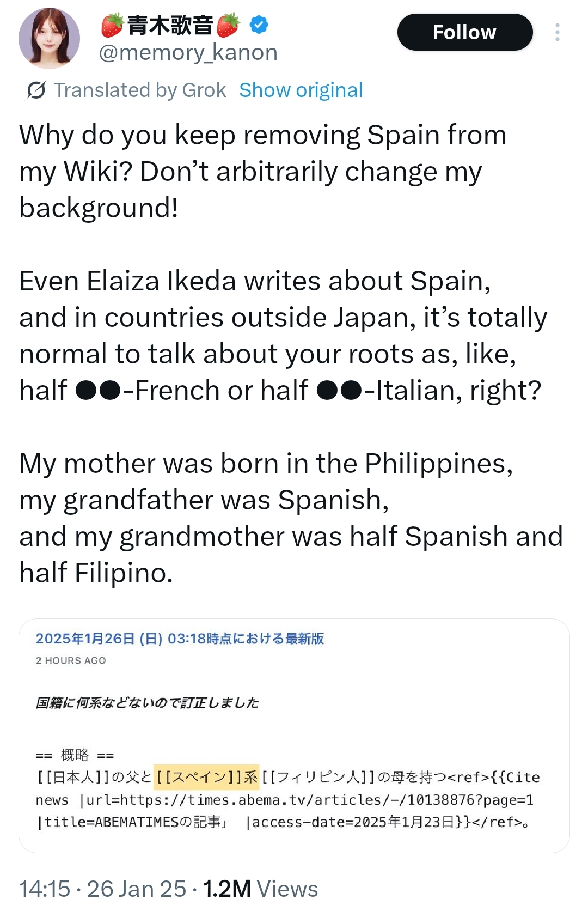Image resolution: width=588 pixels, height=911 pixels.
Task: Click the Show original link
Action: (x=301, y=90)
